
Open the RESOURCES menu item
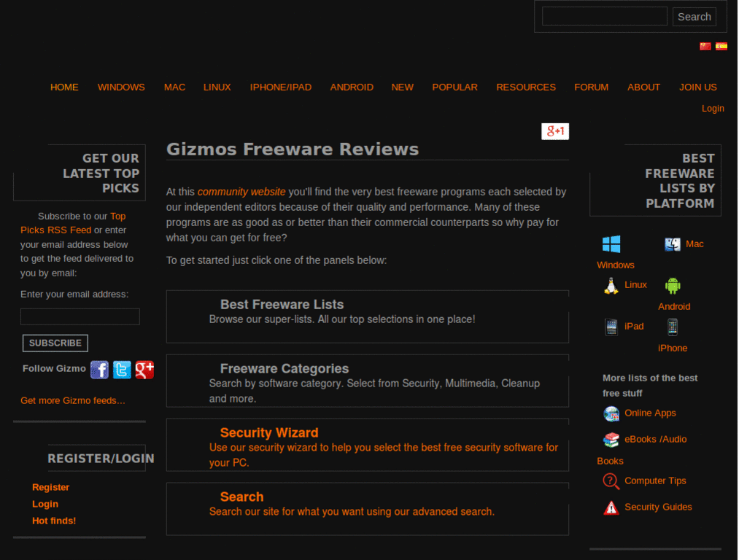coord(526,87)
